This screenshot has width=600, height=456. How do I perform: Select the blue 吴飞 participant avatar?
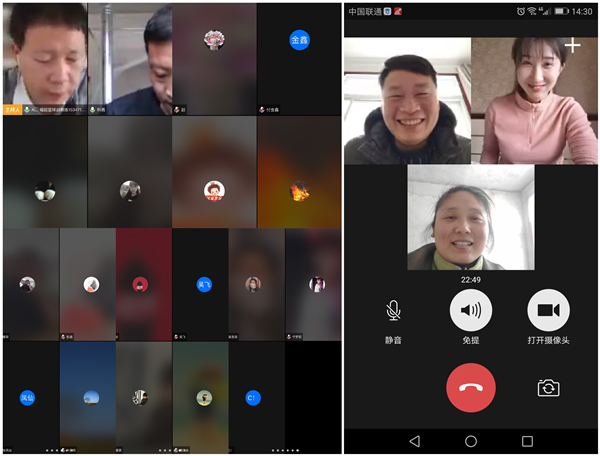tap(204, 284)
